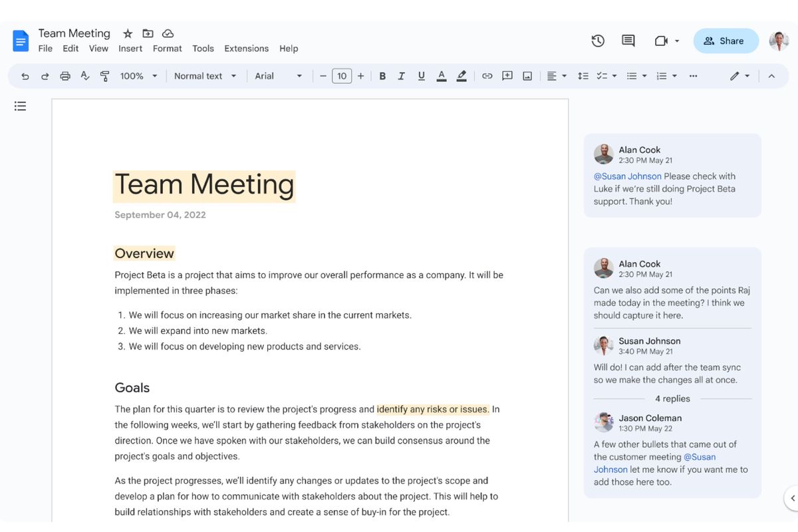Open the comment history icon
This screenshot has width=798, height=532.
[628, 41]
